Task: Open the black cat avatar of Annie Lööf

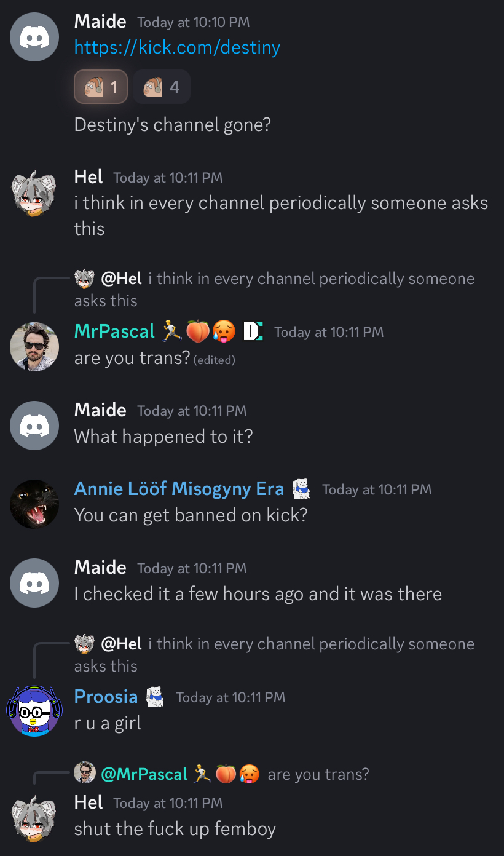Action: pos(34,504)
